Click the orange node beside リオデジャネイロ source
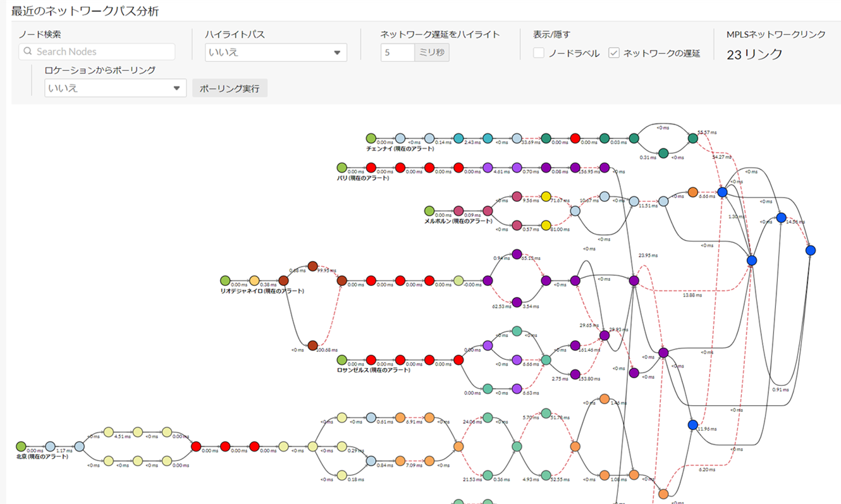The height and width of the screenshot is (504, 841). tap(254, 280)
